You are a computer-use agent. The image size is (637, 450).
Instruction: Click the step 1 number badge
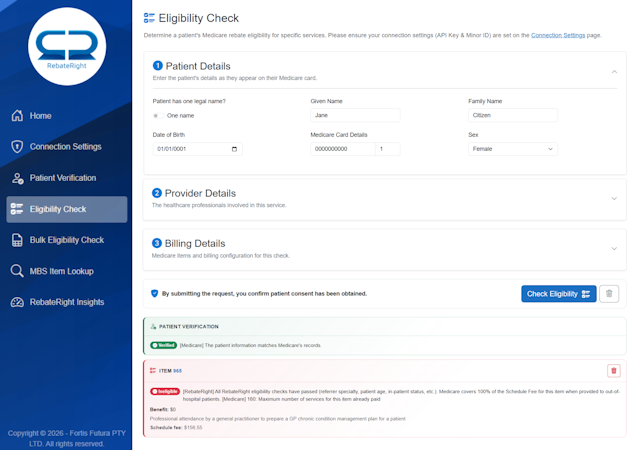click(158, 65)
